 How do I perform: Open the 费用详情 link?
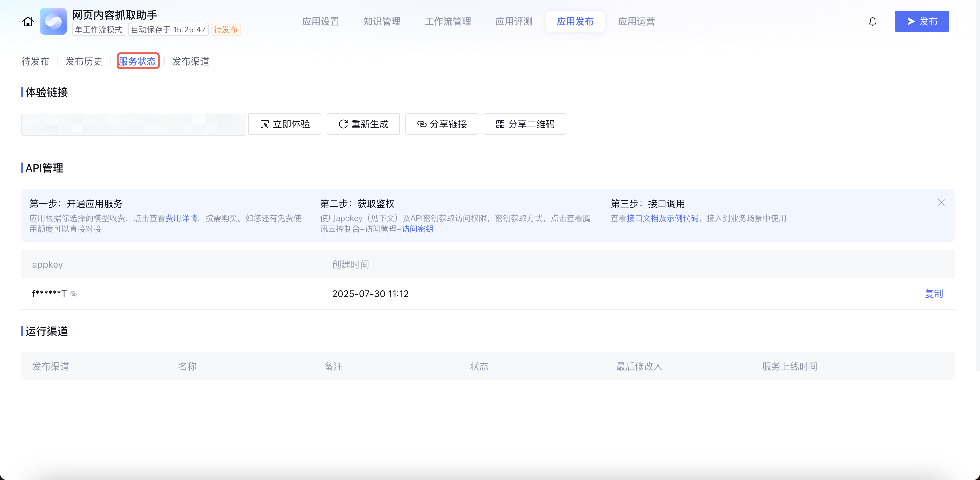click(x=181, y=218)
